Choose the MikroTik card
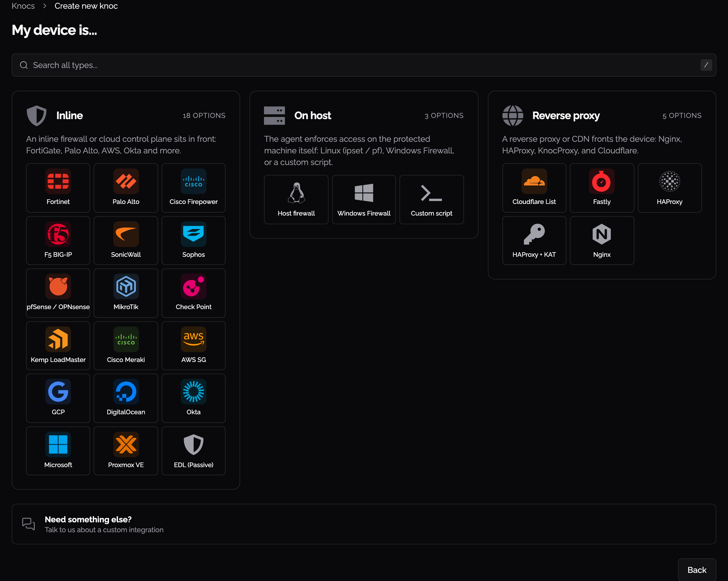 pos(126,293)
